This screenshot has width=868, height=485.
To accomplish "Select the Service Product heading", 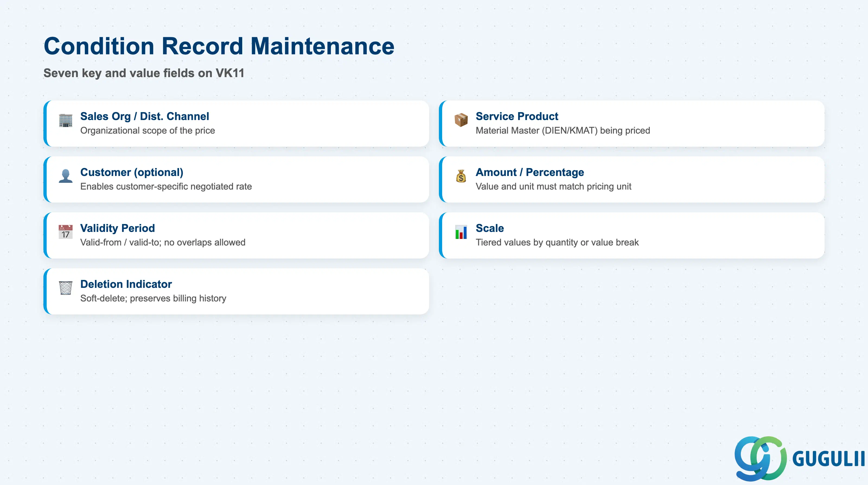I will click(517, 116).
